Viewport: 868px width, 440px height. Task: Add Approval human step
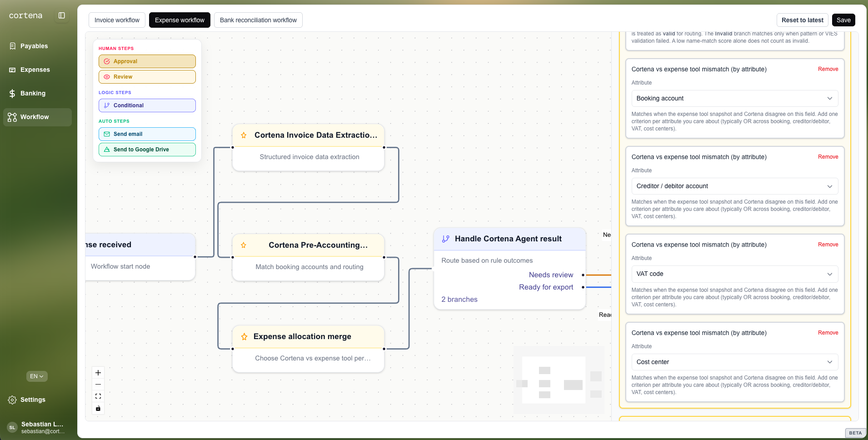coord(147,61)
